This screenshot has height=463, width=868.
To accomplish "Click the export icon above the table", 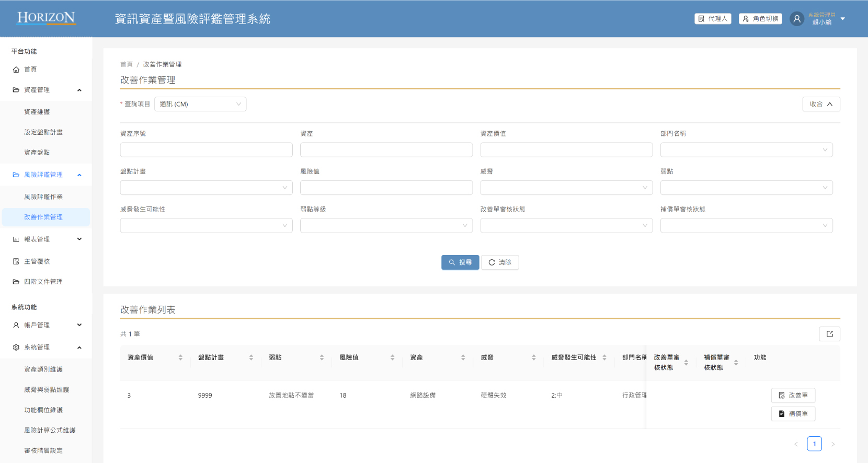I will click(x=829, y=334).
